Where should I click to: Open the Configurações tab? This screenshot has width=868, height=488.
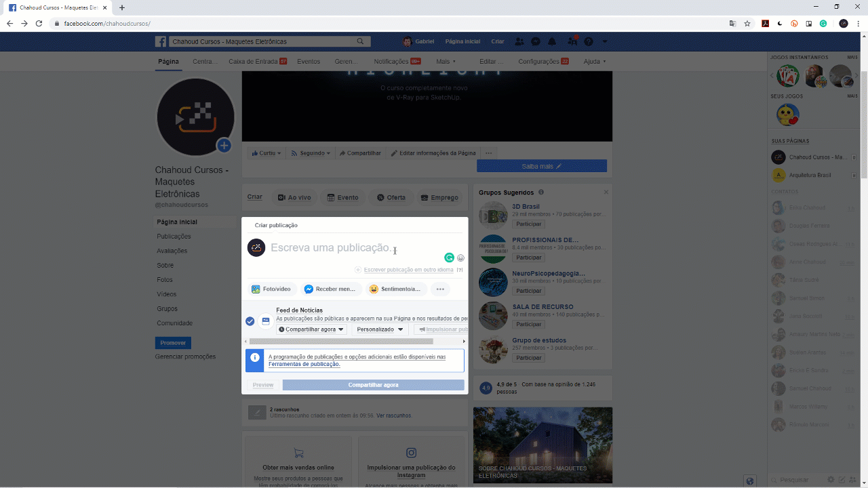pyautogui.click(x=544, y=62)
